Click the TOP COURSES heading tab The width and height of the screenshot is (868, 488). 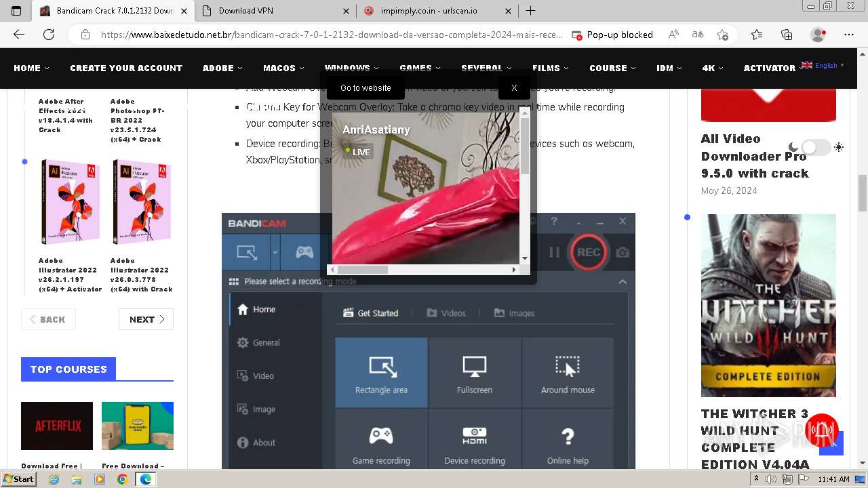click(x=68, y=369)
